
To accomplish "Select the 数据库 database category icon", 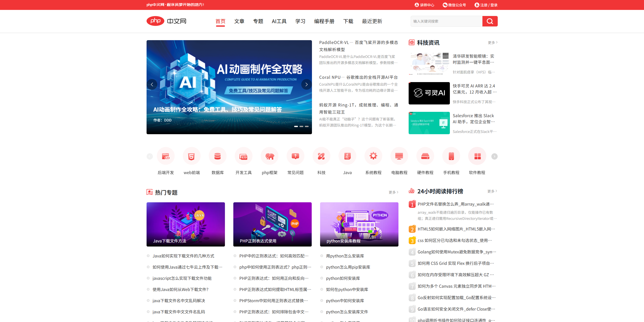I will click(x=218, y=156).
